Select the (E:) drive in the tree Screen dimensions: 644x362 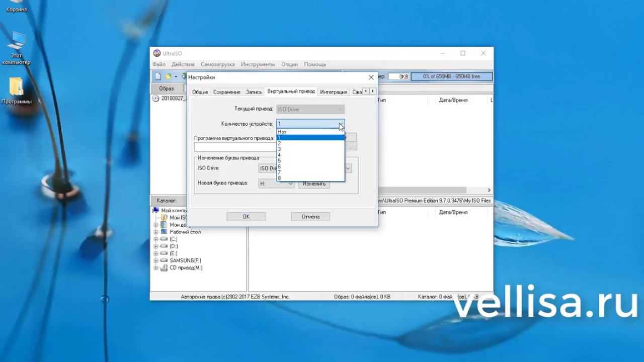pos(174,253)
